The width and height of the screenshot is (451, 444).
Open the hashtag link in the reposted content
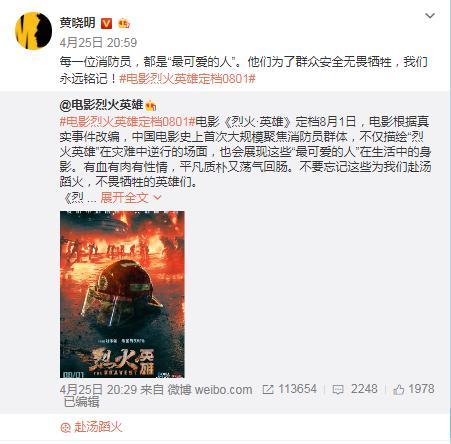point(127,122)
